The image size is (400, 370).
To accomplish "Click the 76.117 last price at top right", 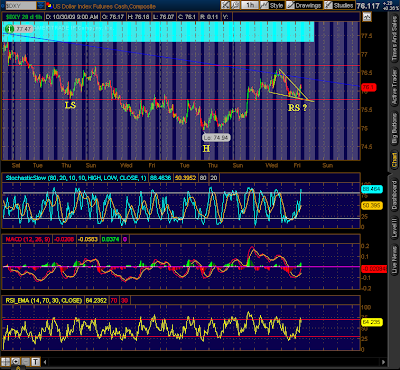I will coord(368,6).
